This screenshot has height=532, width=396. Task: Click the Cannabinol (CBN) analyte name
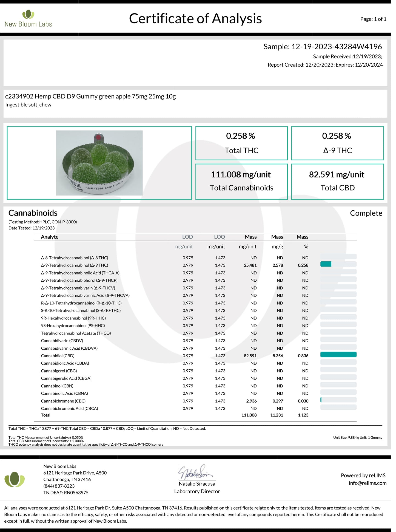[57, 386]
